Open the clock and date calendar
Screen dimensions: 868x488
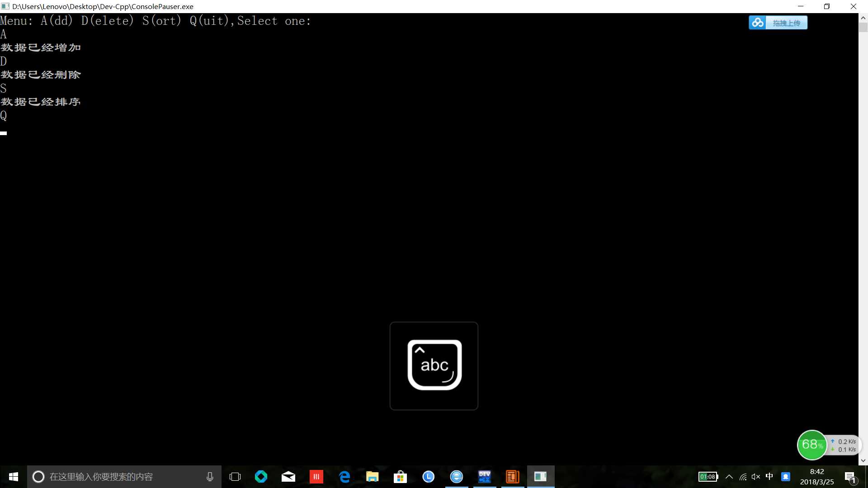(817, 477)
